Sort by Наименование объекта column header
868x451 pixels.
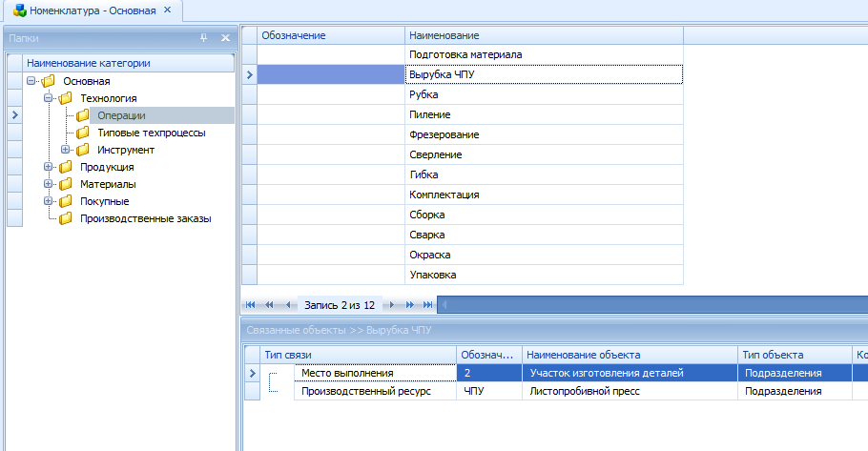click(630, 355)
